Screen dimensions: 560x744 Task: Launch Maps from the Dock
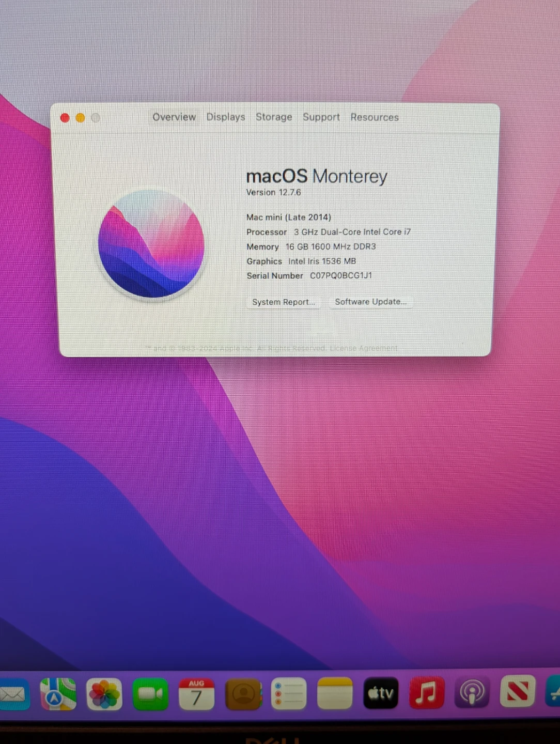pos(58,694)
